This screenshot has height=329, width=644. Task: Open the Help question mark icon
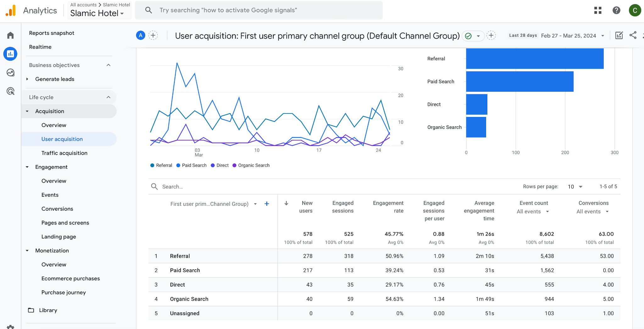(616, 10)
